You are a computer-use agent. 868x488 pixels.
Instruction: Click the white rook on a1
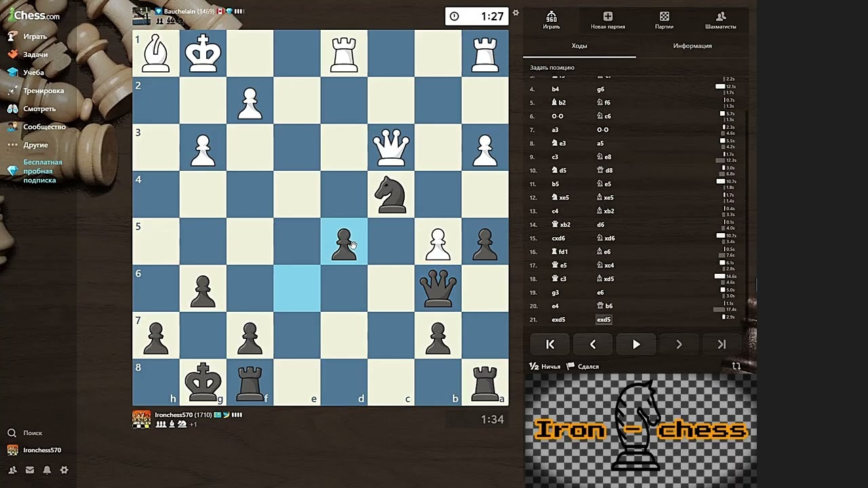tap(485, 54)
